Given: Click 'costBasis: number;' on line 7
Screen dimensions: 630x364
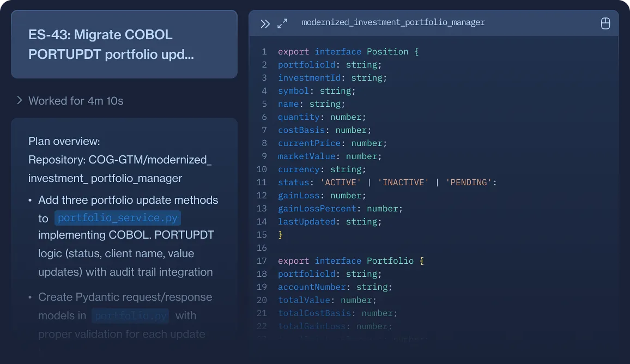Looking at the screenshot, I should point(325,130).
